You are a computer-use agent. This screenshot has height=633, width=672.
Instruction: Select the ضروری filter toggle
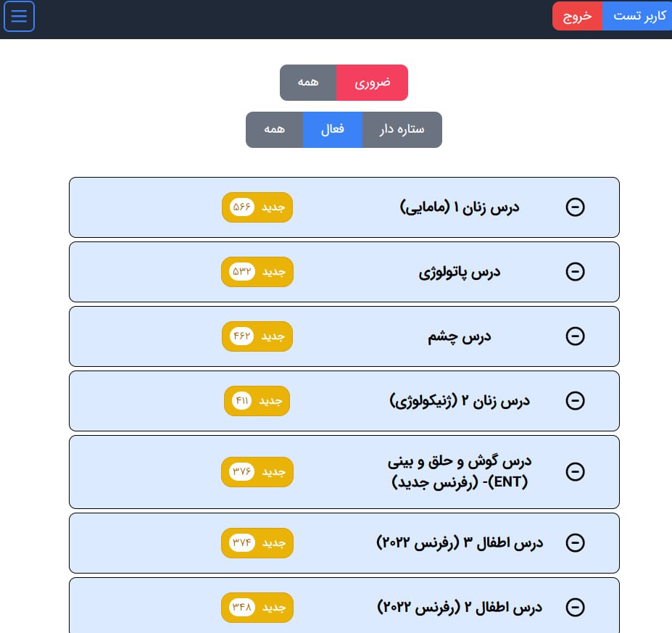click(372, 83)
